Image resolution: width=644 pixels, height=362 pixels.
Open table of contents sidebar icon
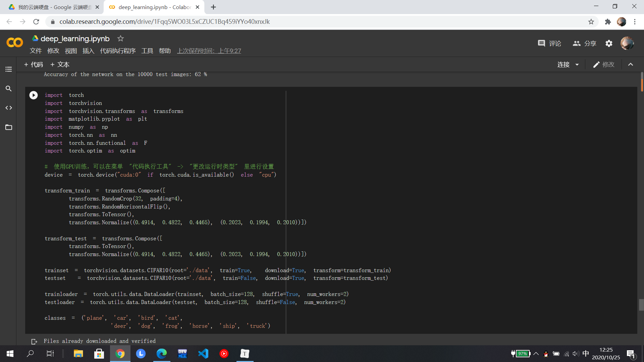[9, 69]
